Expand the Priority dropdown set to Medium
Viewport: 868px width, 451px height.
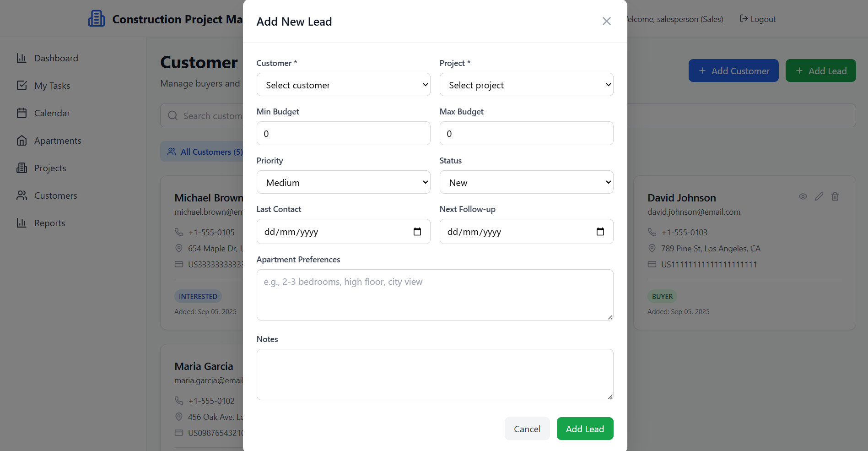pos(343,182)
